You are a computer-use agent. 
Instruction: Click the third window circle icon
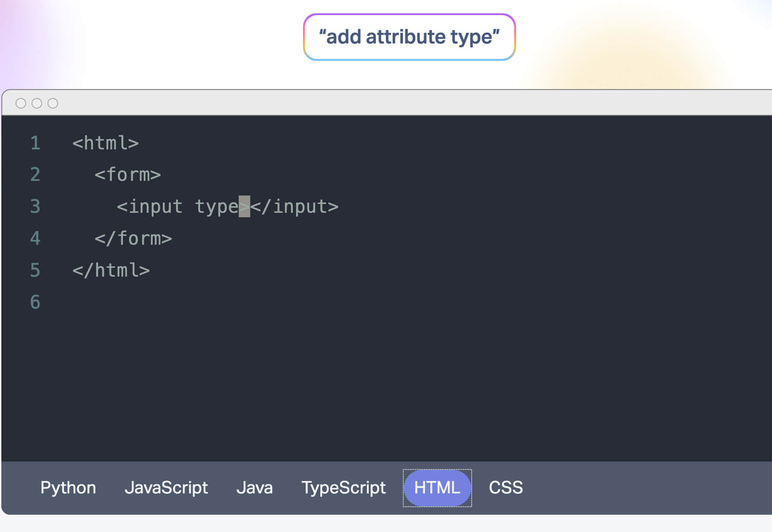(53, 103)
